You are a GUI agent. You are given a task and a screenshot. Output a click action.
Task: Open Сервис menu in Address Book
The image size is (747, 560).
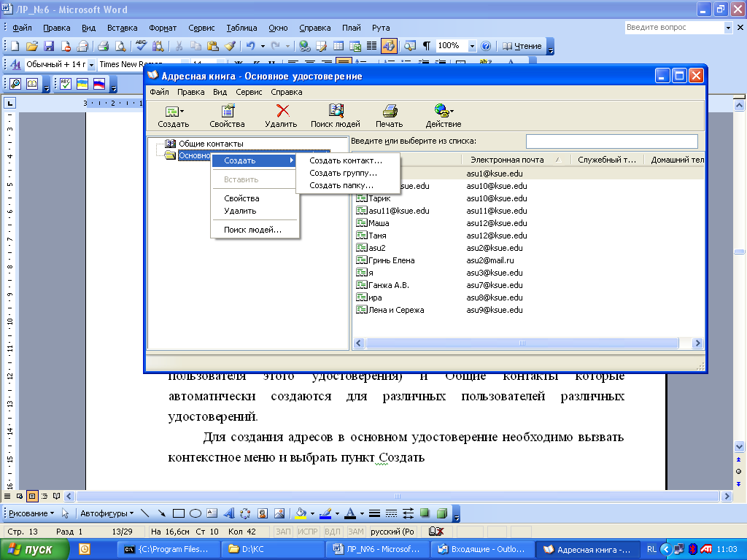click(249, 92)
